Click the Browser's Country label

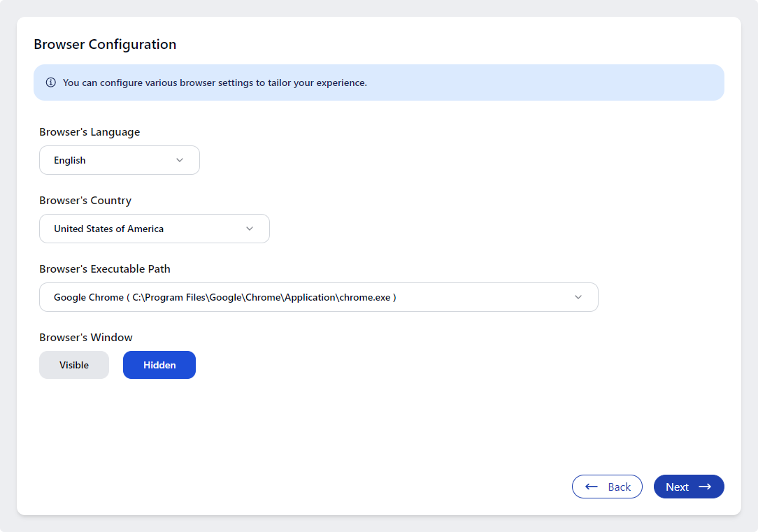tap(85, 201)
